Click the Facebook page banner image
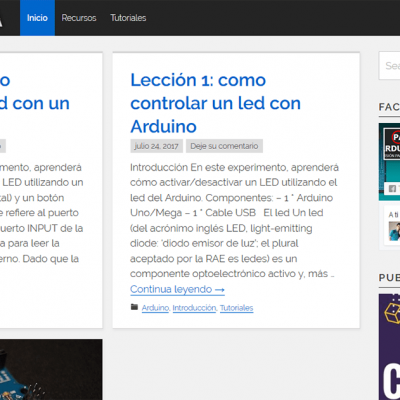The height and width of the screenshot is (400, 400). point(389,162)
